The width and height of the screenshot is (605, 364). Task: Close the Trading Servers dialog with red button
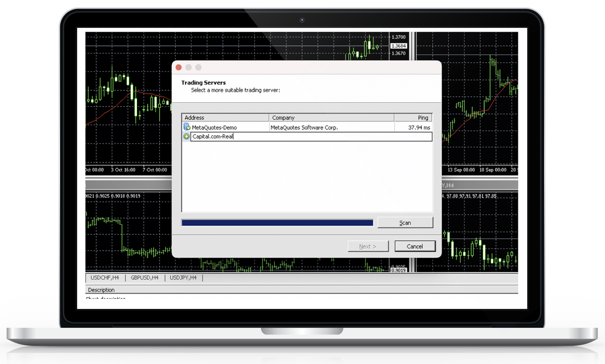coord(179,68)
